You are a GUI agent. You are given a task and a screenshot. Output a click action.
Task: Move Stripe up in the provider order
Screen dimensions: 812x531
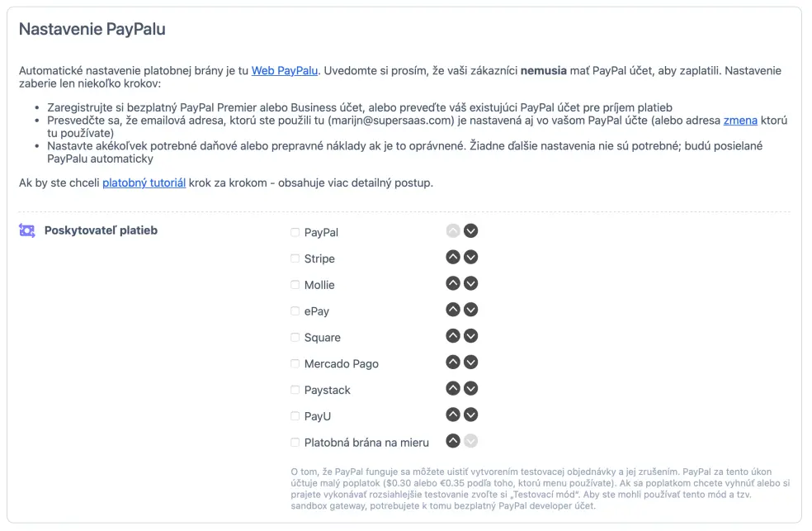452,257
